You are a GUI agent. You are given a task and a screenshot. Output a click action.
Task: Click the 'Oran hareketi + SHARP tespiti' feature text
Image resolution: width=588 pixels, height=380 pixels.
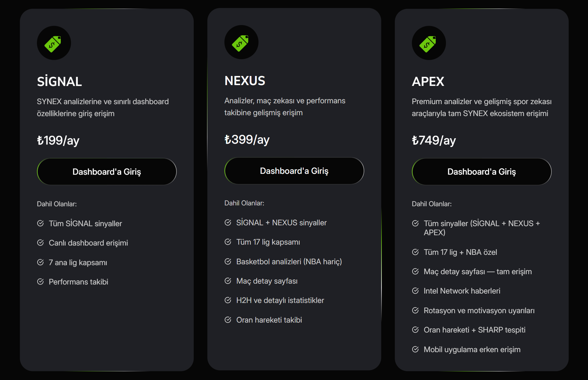click(x=475, y=330)
